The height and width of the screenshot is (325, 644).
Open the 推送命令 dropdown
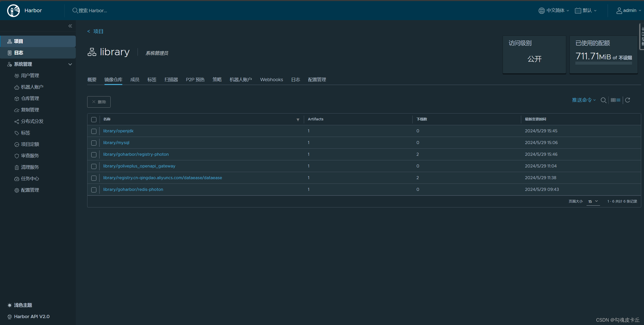584,100
